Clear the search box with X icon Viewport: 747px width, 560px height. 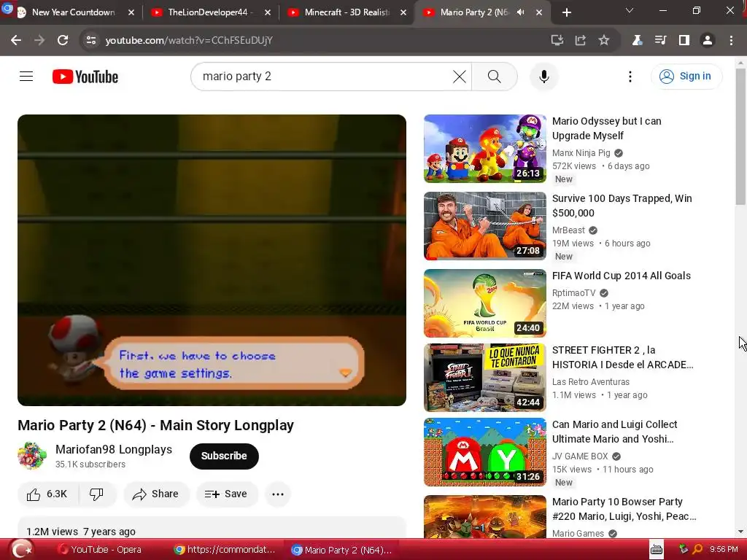click(x=460, y=77)
